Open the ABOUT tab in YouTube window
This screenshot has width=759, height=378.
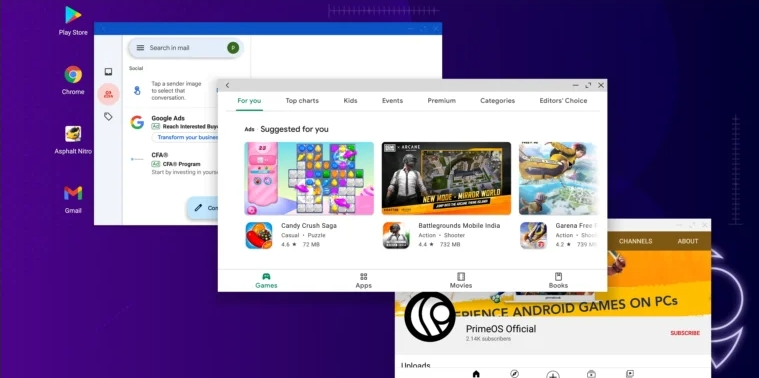[x=688, y=241]
